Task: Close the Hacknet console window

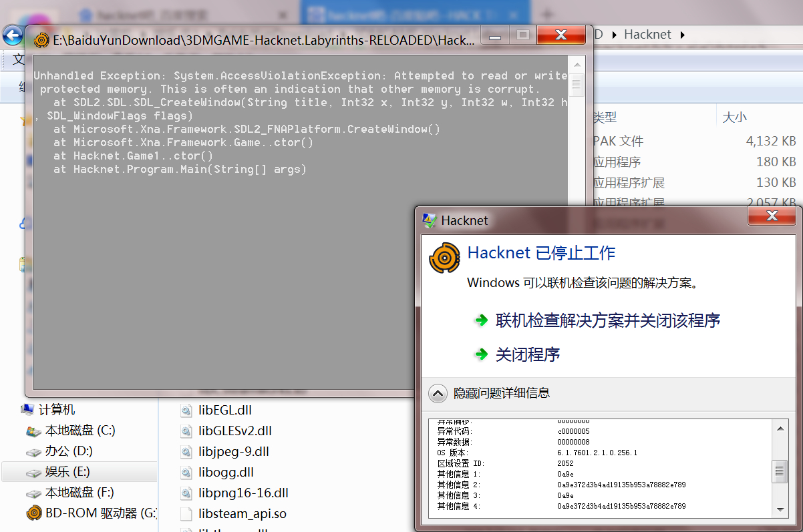Action: 560,35
